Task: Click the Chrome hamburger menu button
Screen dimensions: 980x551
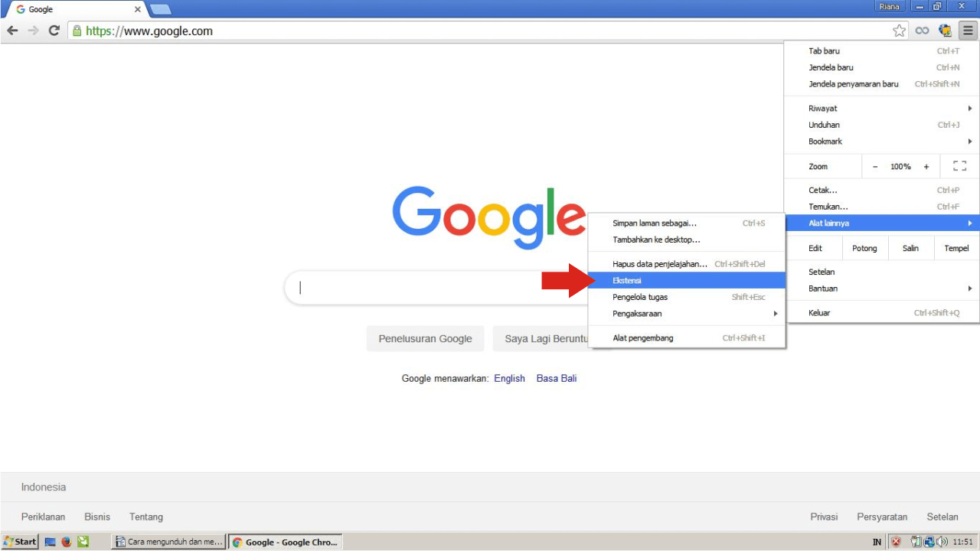Action: (x=969, y=31)
